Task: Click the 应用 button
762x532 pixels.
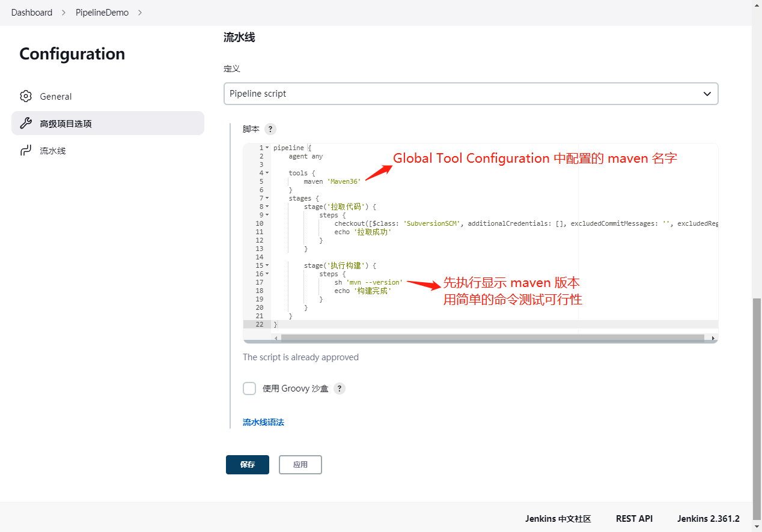Action: coord(300,464)
